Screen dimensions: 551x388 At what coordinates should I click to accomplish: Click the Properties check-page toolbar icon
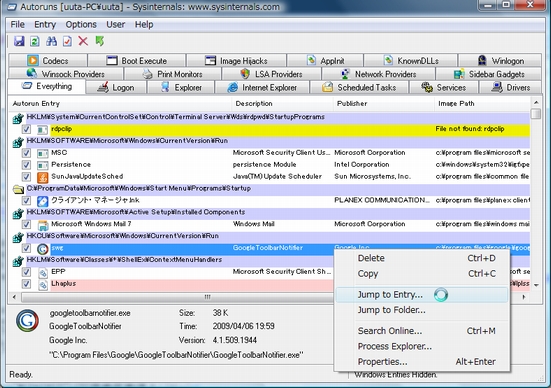pos(67,41)
